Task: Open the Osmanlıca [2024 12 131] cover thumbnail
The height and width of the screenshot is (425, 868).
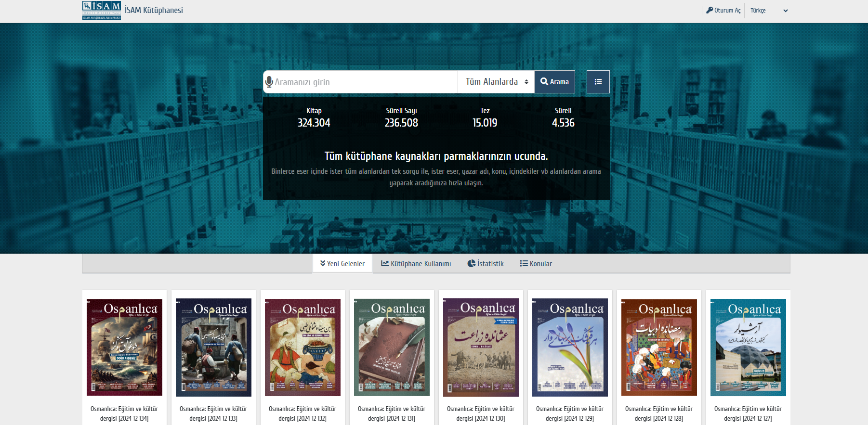Action: [392, 347]
